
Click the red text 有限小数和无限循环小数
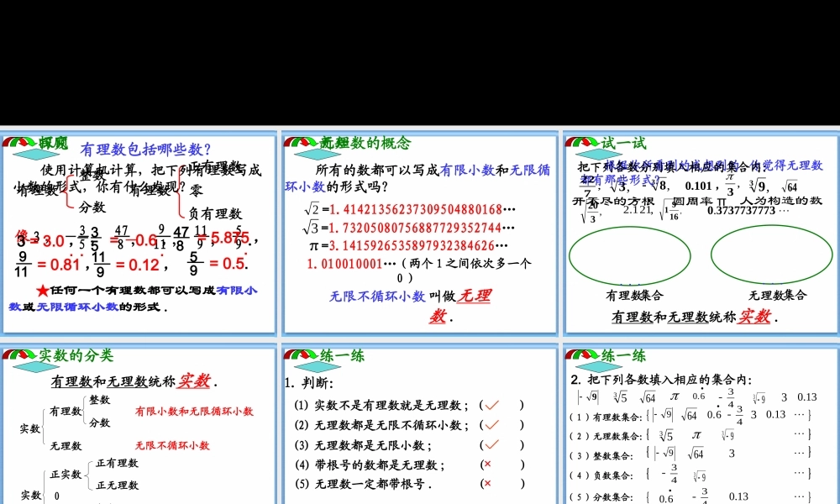pos(194,412)
